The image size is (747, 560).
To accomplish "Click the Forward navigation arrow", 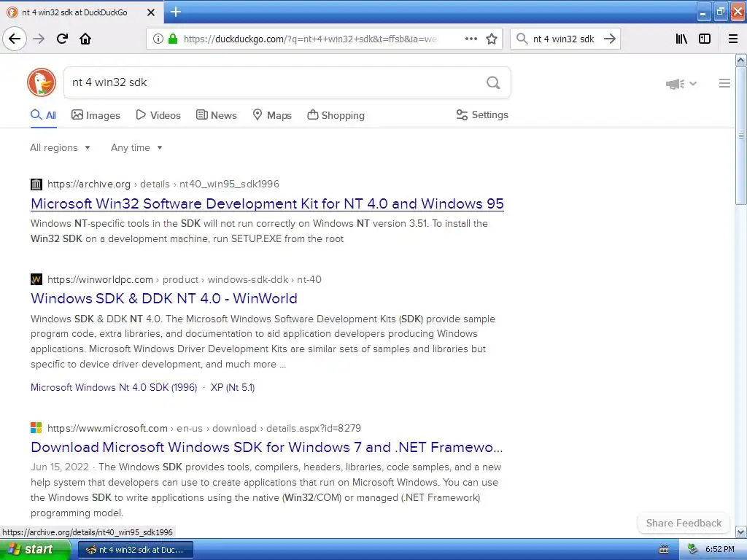I will pos(39,39).
